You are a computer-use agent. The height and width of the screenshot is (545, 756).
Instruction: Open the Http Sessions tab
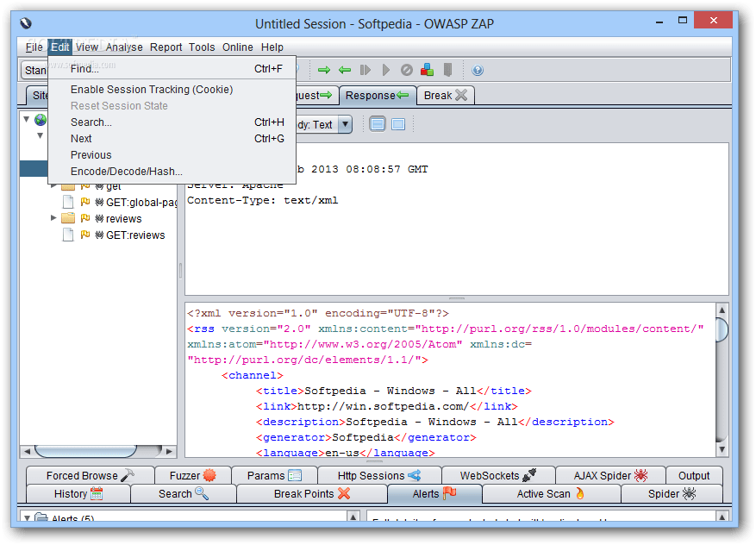tap(379, 475)
